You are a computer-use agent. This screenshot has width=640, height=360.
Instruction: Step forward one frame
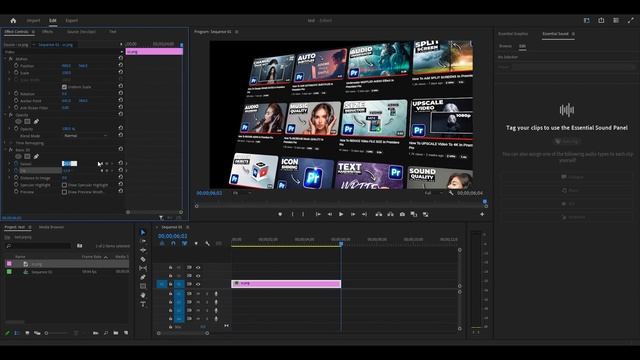353,214
